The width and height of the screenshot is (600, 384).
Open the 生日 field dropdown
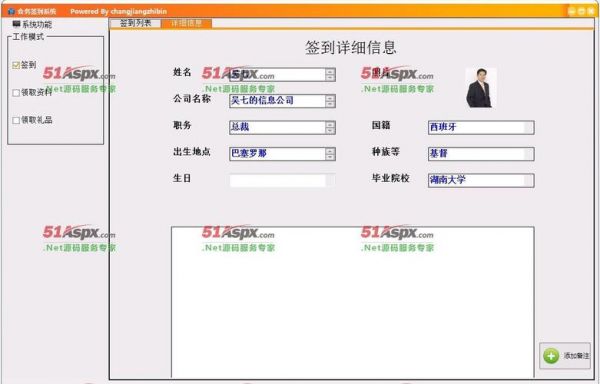[x=330, y=180]
